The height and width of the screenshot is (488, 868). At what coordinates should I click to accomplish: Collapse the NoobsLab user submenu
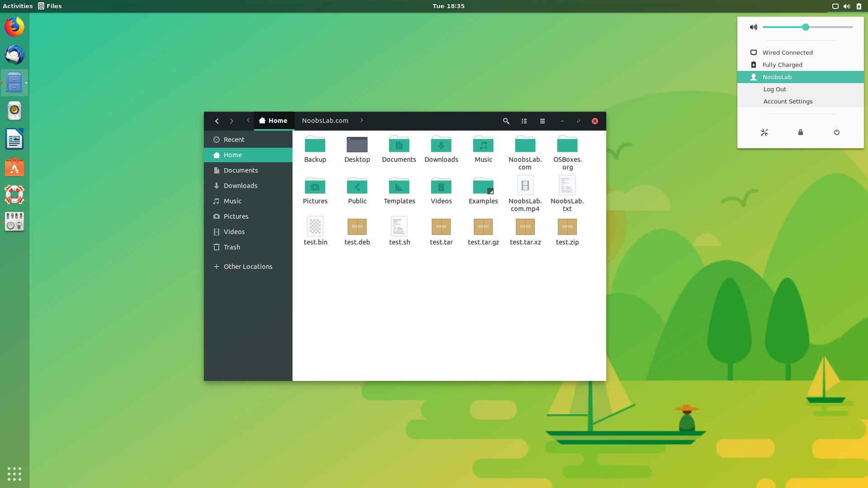click(777, 77)
